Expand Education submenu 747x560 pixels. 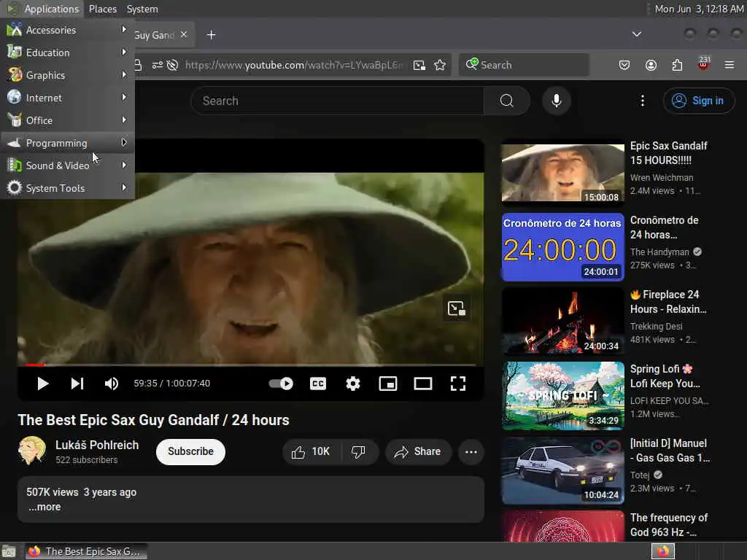(x=68, y=52)
